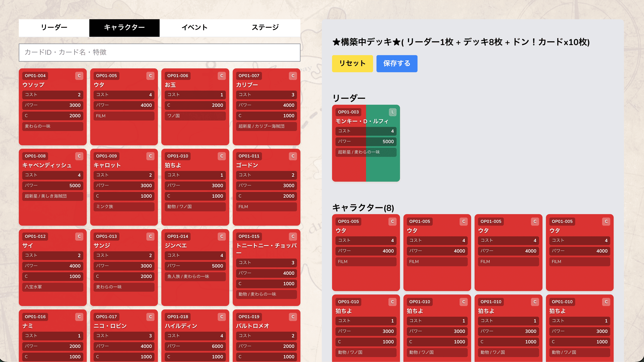Select the キャラクター tab
Image resolution: width=644 pixels, height=362 pixels.
point(124,28)
